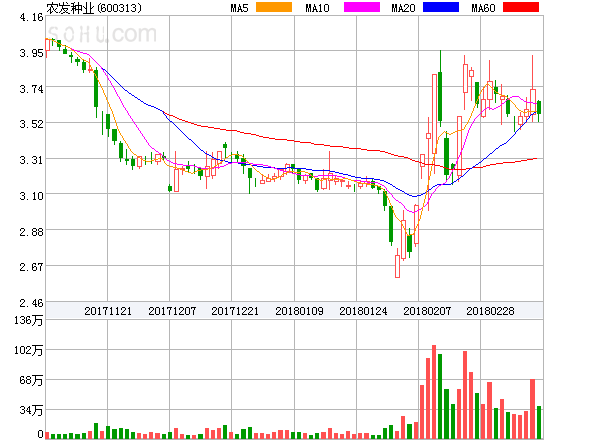Click the 20180124 date label

point(363,311)
